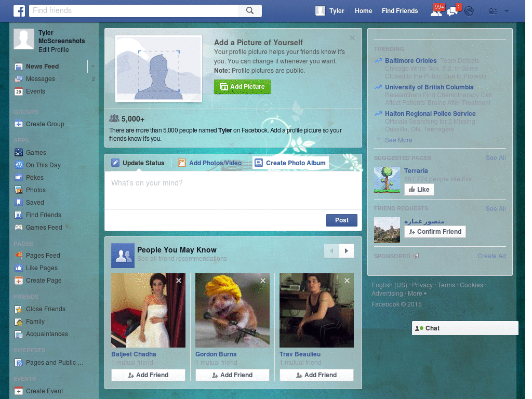Viewport: 532px width, 399px height.
Task: Click the Facebook logo icon
Action: 19,11
